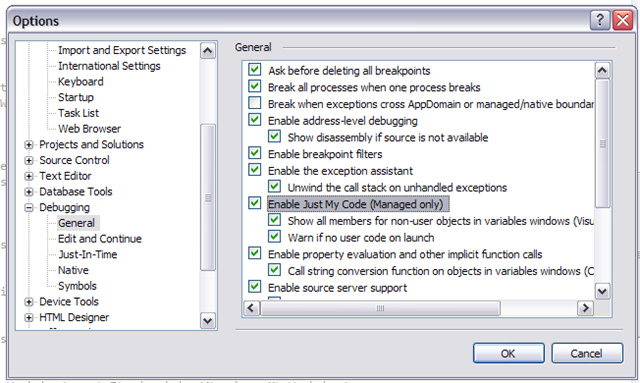Screen dimensions: 640x383
Task: Expand the Text Editor node
Action: [29, 176]
